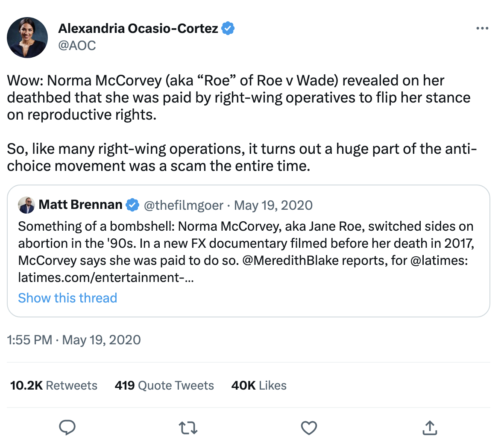504x446 pixels.
Task: Open the three-dot more options menu
Action: 482,29
